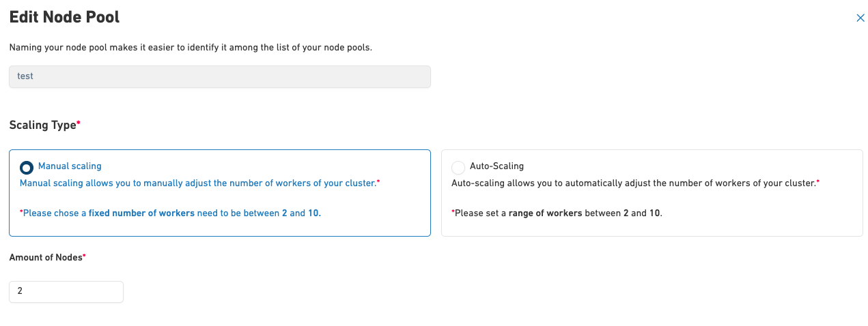868x326 pixels.
Task: Click the Amount of Nodes input box
Action: (66, 291)
